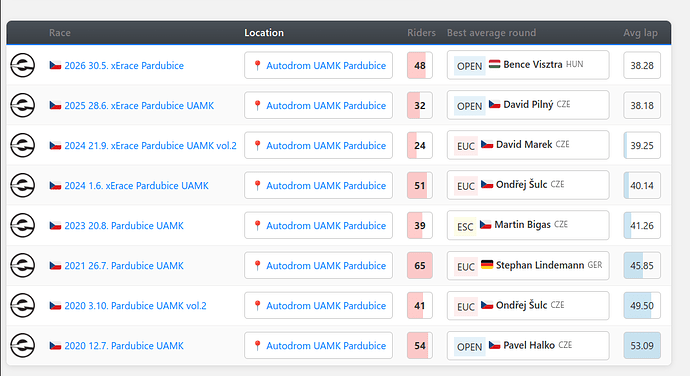Viewport: 690px width, 376px height.
Task: Click the map pin icon in the 2024 1.6. row
Action: (257, 185)
